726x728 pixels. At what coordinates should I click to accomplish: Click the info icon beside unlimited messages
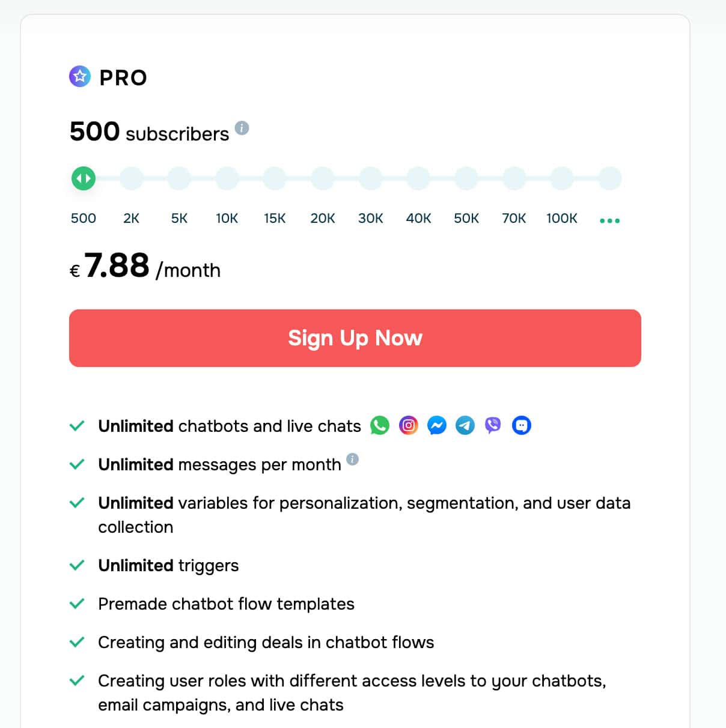pos(353,460)
